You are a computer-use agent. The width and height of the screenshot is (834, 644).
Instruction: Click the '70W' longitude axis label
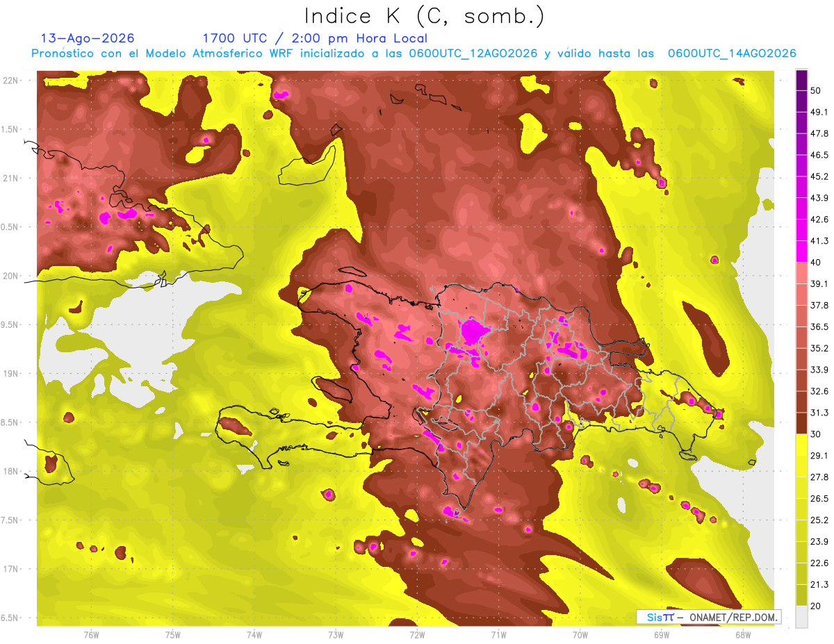coord(580,634)
